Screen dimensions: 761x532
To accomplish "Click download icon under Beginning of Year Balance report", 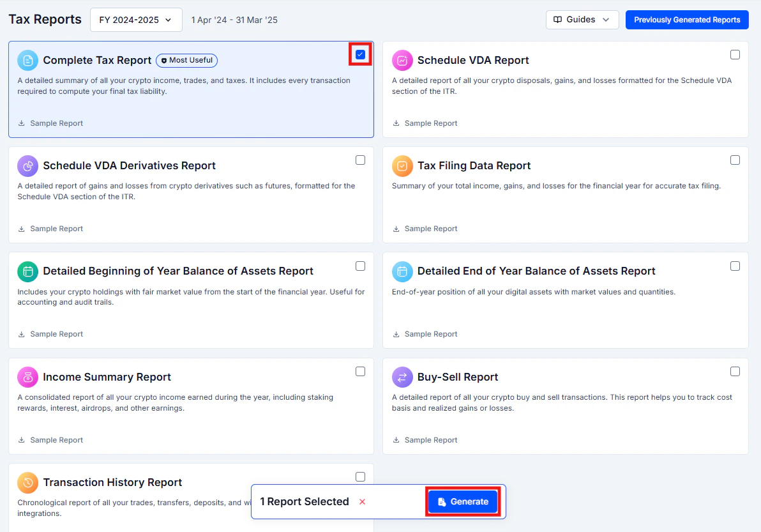I will tap(21, 335).
